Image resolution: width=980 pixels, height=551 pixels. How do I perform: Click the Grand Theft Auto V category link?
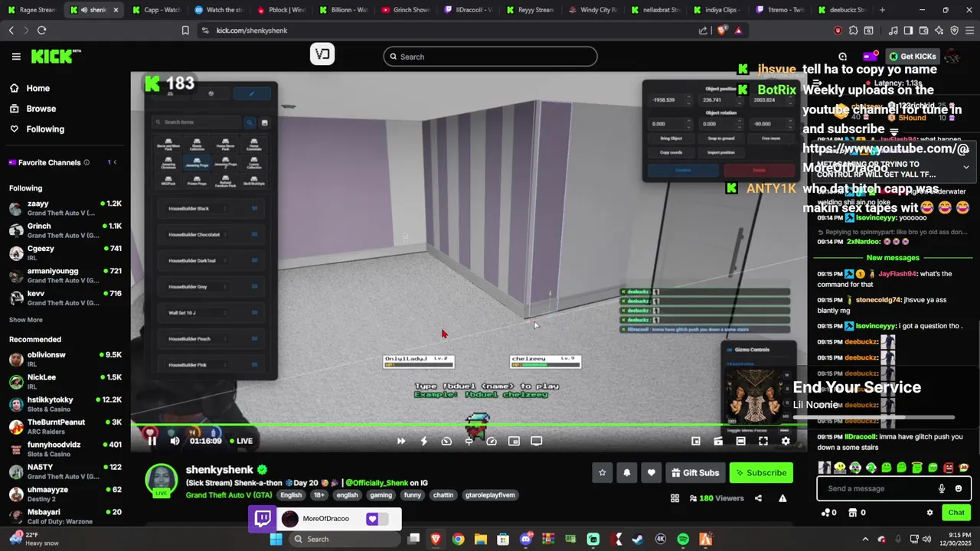click(x=228, y=495)
